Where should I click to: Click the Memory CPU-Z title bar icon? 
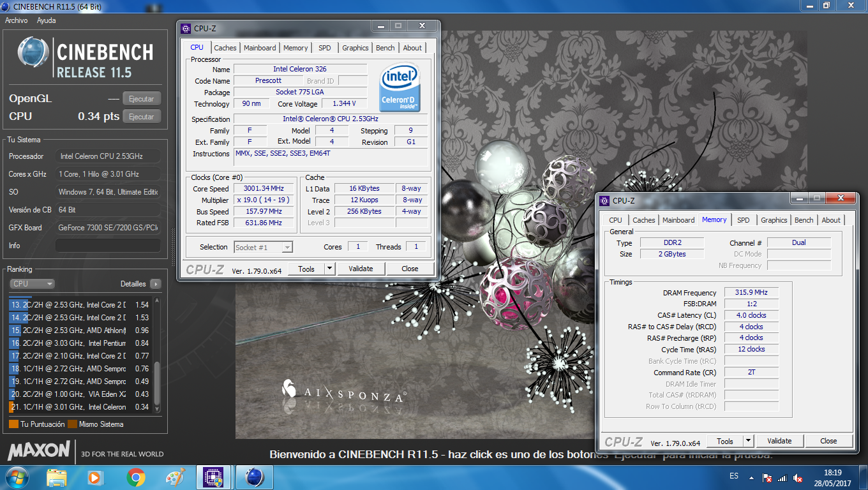point(604,200)
